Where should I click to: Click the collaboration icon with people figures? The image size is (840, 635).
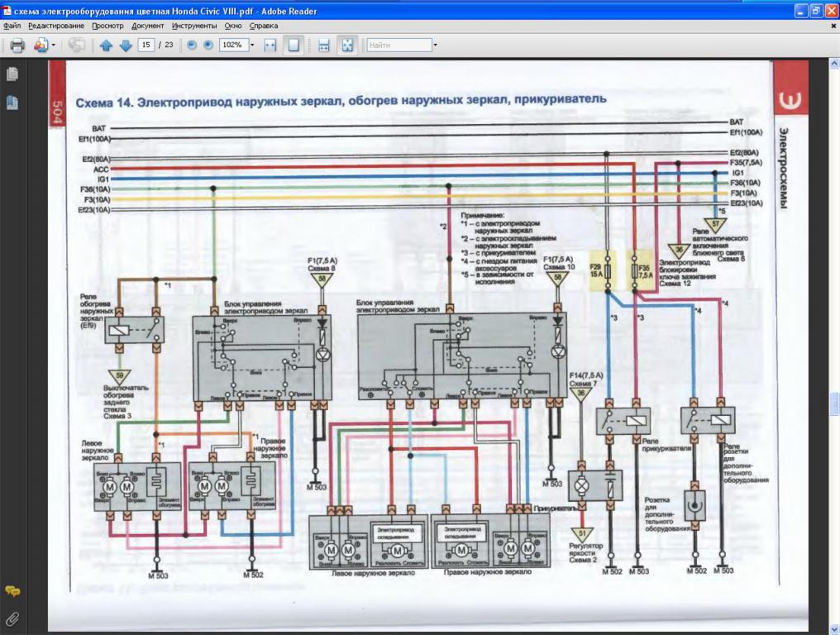click(41, 45)
